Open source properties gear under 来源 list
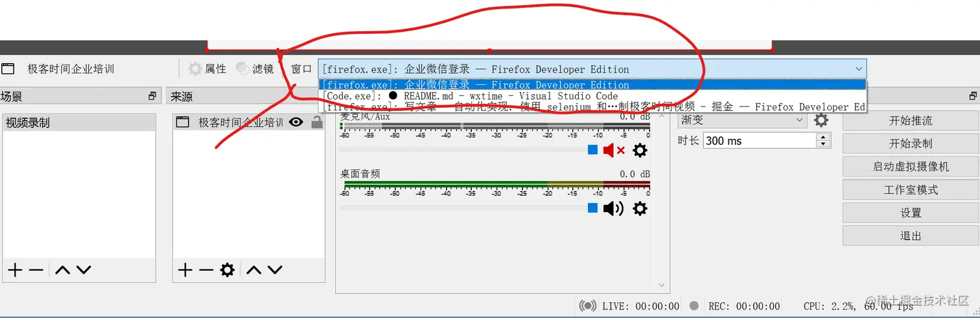 click(227, 270)
